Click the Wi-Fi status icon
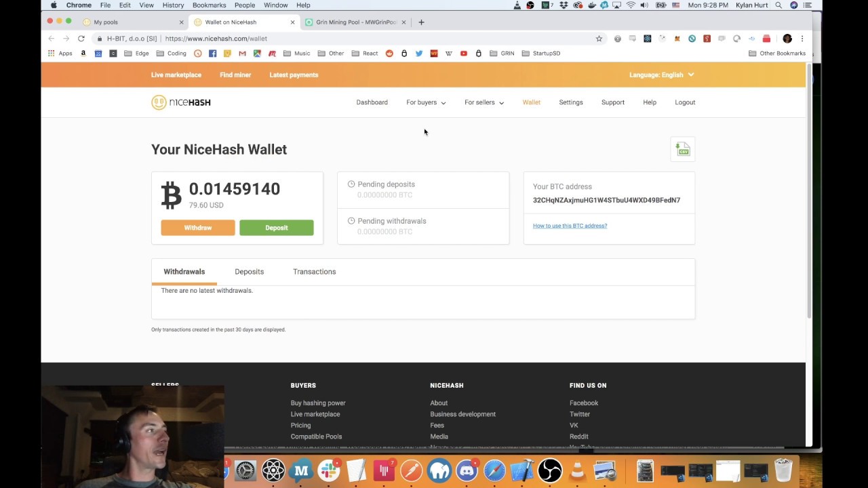Screen dimensions: 868x488 [631, 5]
